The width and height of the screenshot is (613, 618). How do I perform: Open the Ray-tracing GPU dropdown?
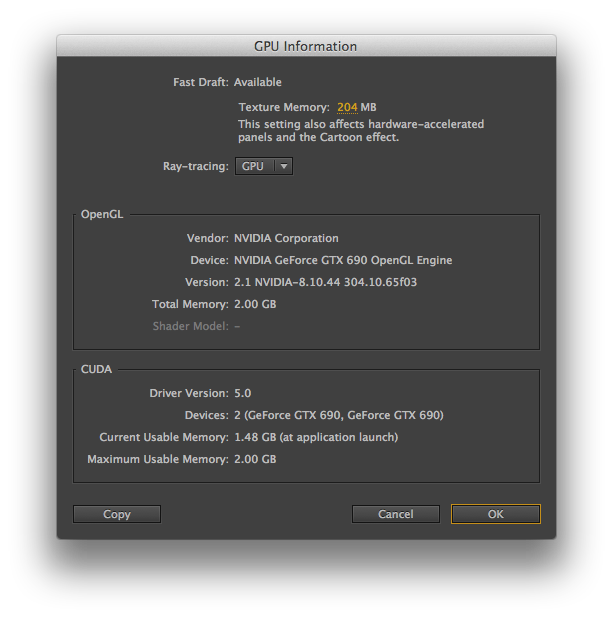[x=264, y=166]
